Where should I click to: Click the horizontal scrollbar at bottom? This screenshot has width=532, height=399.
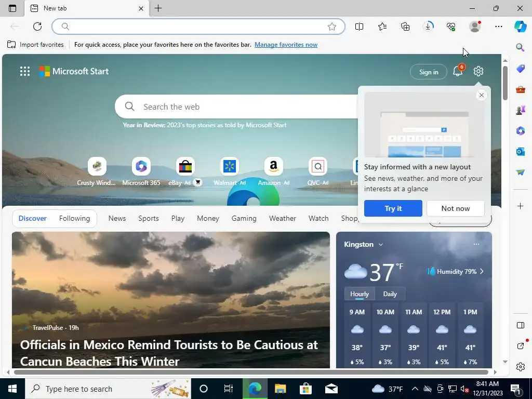click(251, 372)
